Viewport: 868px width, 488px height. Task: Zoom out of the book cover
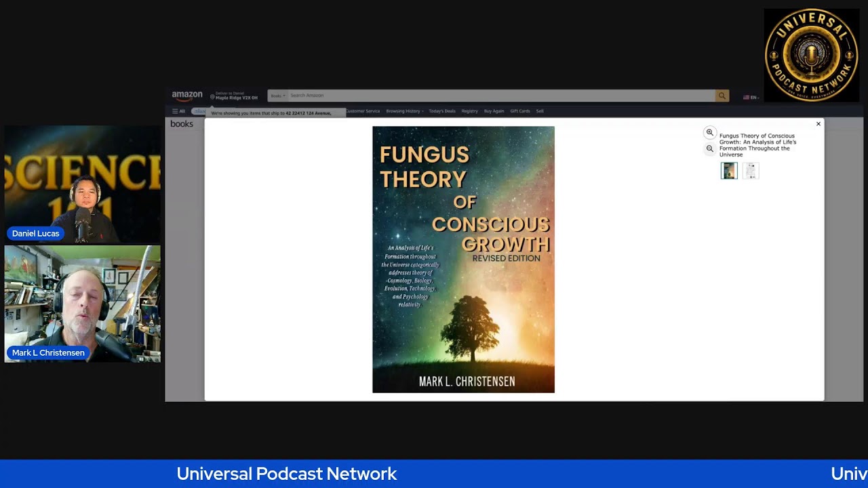pyautogui.click(x=709, y=148)
